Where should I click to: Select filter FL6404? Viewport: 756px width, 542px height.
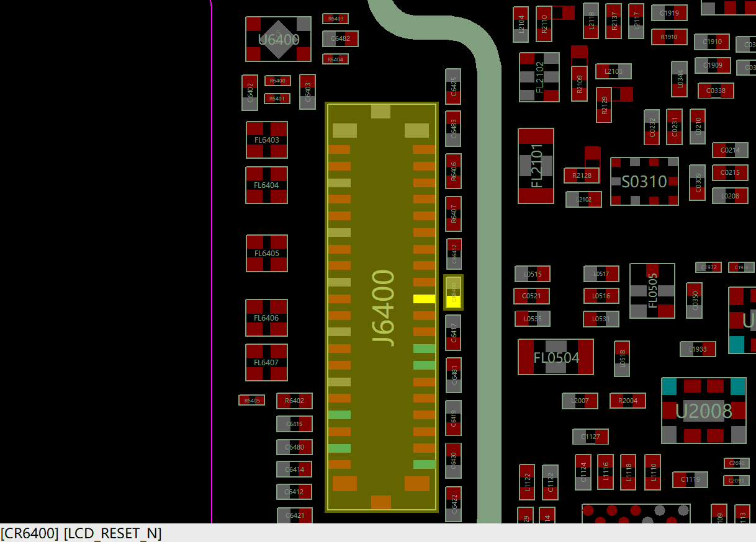[267, 185]
